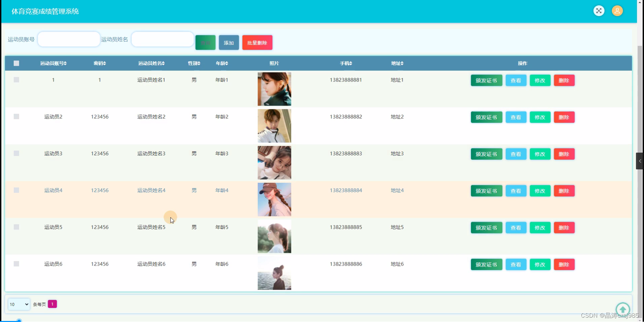Go to page 1 in pagination
Viewport: 644px width, 322px height.
click(52, 304)
